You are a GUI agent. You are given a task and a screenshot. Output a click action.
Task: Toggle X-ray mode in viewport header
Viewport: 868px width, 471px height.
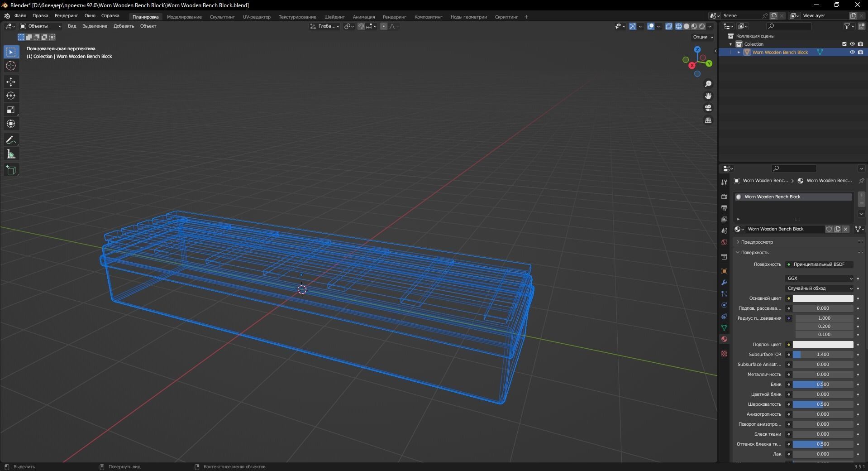[669, 26]
